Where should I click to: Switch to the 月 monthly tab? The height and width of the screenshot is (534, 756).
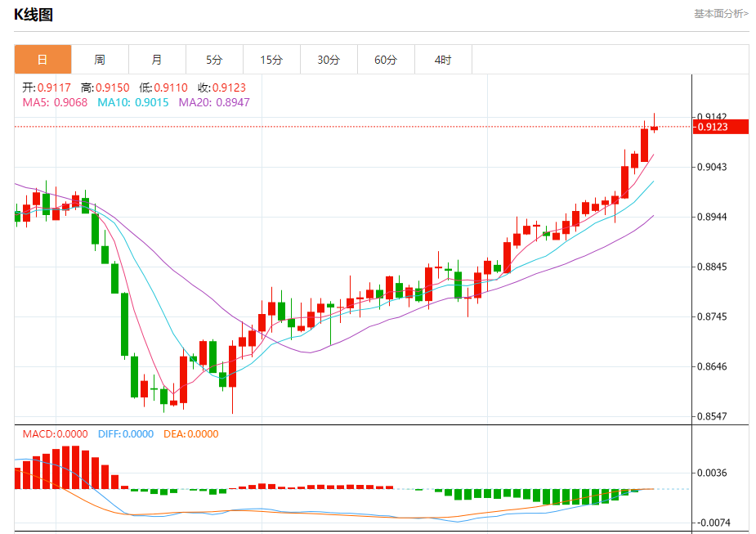point(157,60)
